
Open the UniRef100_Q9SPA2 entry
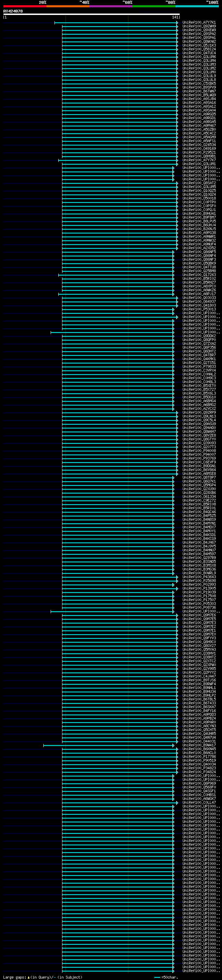199,34
